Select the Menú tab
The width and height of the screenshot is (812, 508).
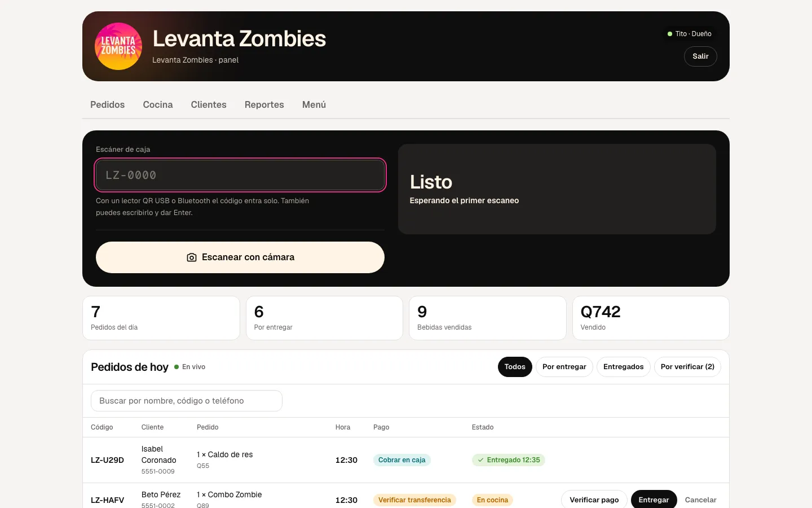[314, 104]
